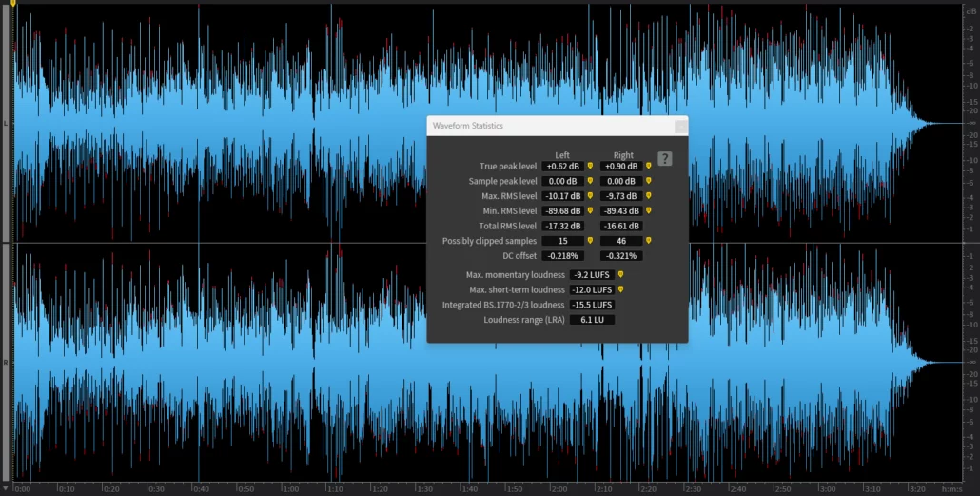Jump to left channel true peak marker
The image size is (980, 496).
[590, 166]
